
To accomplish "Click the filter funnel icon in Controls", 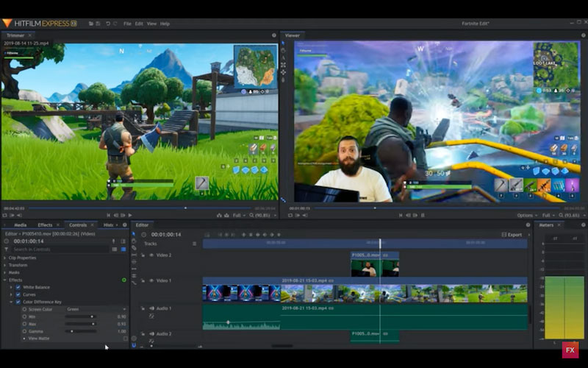I will (x=7, y=250).
